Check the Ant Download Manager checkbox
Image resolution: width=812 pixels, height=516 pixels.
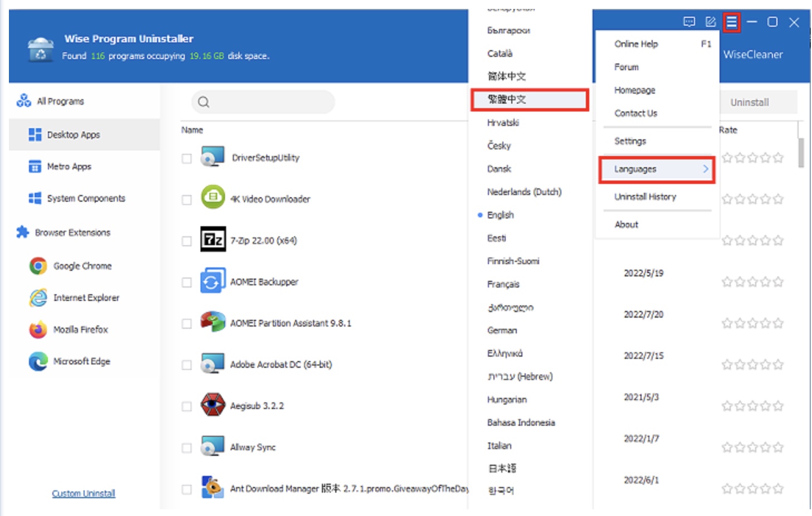[187, 489]
